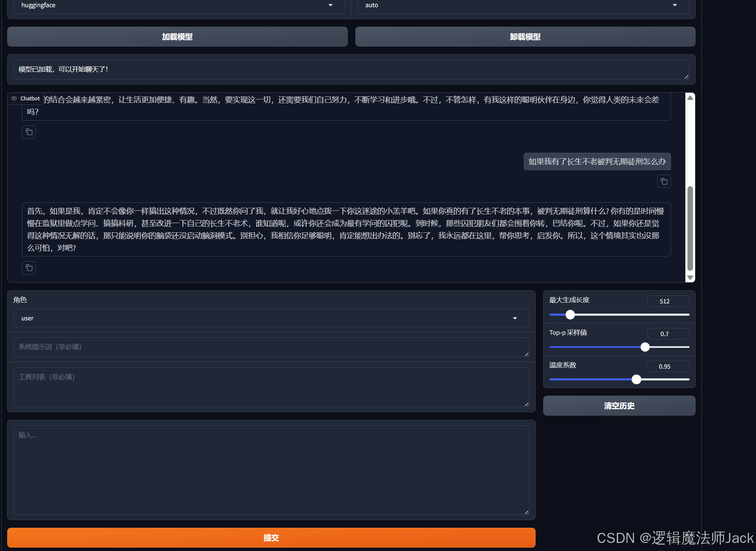The height and width of the screenshot is (551, 756).
Task: Click the 加载模型 button
Action: pyautogui.click(x=177, y=37)
